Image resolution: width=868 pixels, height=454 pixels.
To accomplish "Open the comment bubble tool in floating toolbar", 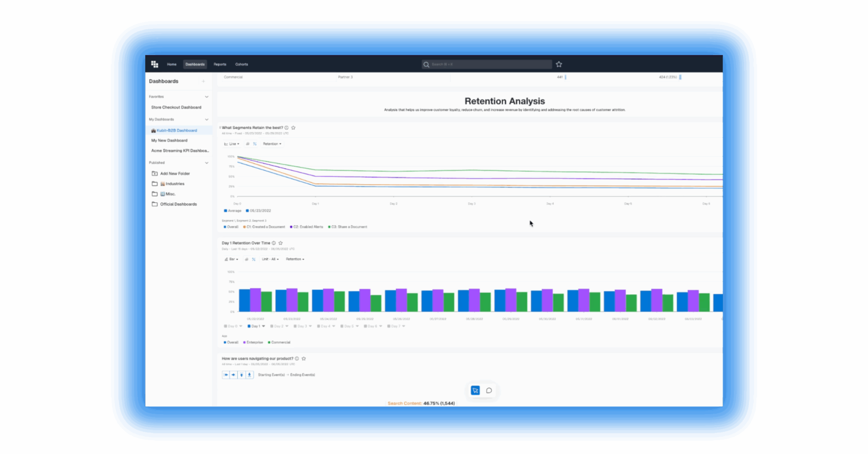I will pyautogui.click(x=489, y=390).
